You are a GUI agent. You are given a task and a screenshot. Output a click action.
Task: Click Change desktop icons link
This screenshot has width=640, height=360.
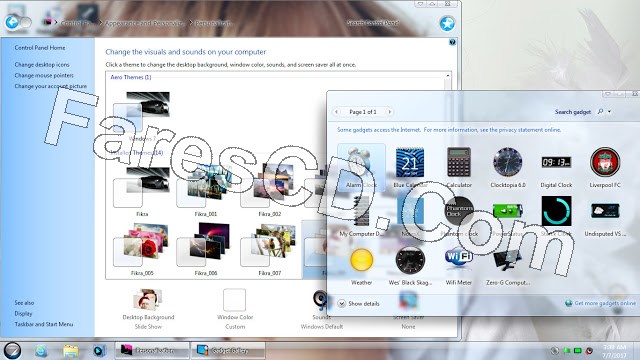(42, 64)
